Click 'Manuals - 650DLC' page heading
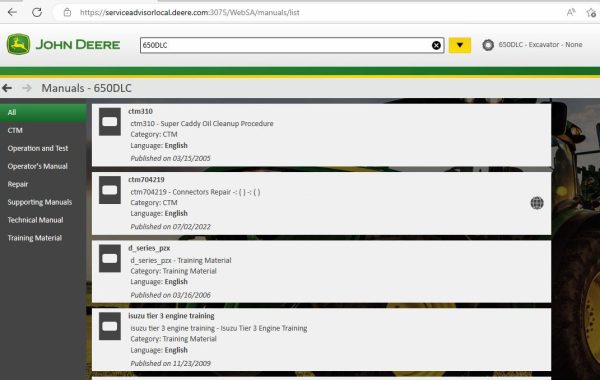 tap(86, 88)
